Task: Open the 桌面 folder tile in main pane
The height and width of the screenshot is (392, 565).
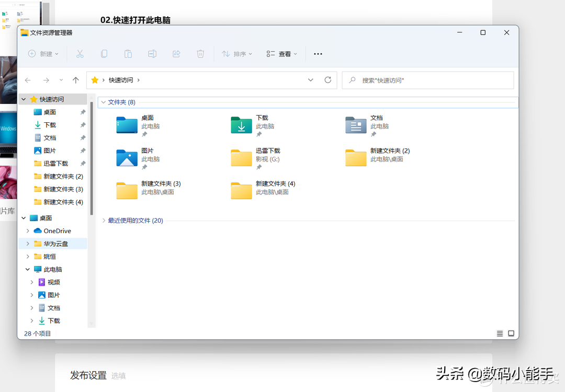Action: 139,125
